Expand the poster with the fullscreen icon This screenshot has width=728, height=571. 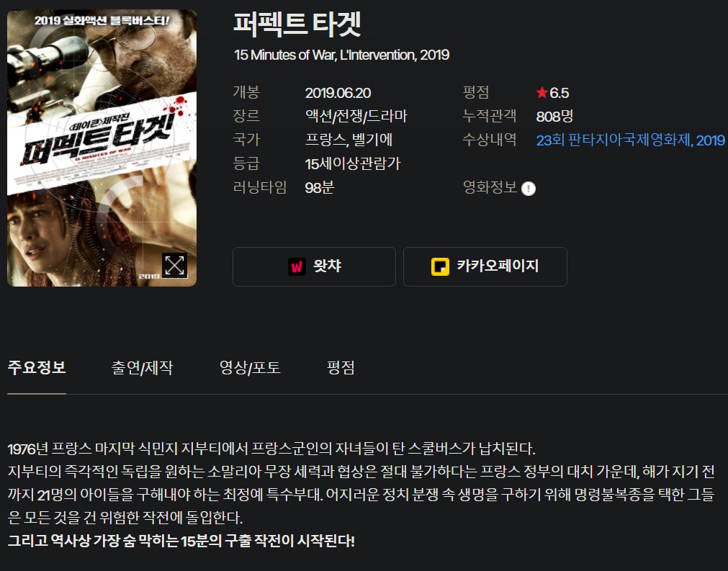[174, 266]
